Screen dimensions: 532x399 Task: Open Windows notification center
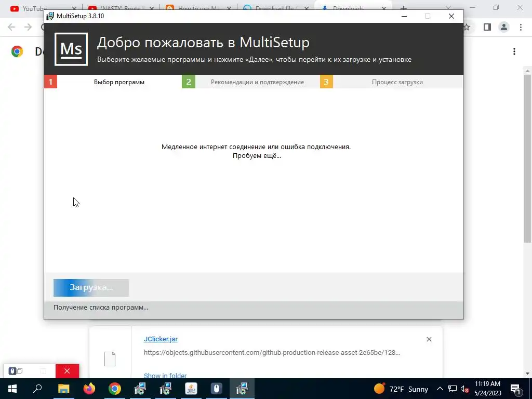(515, 389)
